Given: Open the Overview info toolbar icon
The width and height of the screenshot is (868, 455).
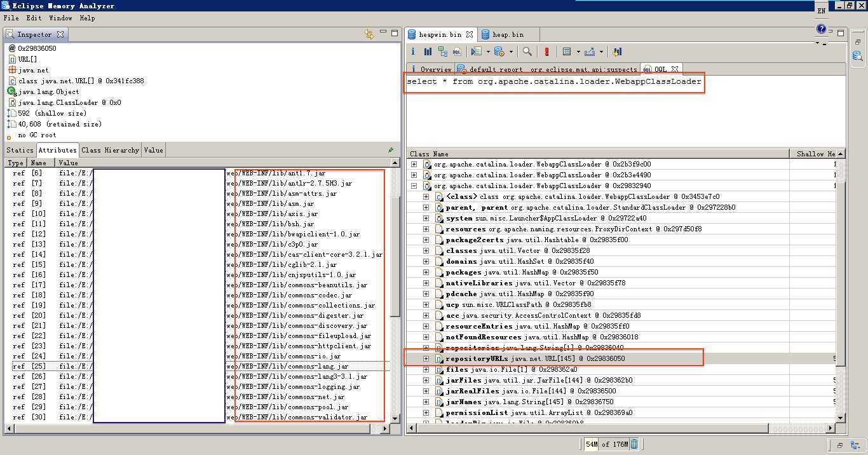Looking at the screenshot, I should (412, 51).
